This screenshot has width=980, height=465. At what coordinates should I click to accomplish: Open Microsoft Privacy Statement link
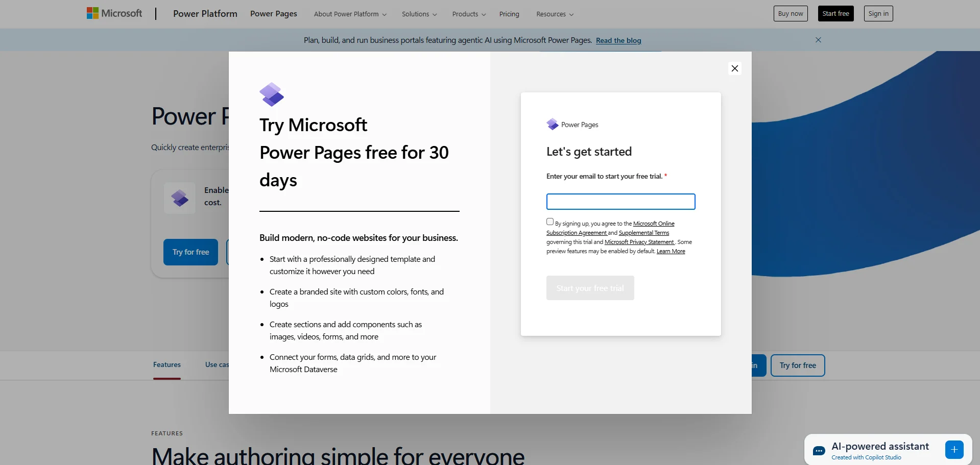click(639, 242)
